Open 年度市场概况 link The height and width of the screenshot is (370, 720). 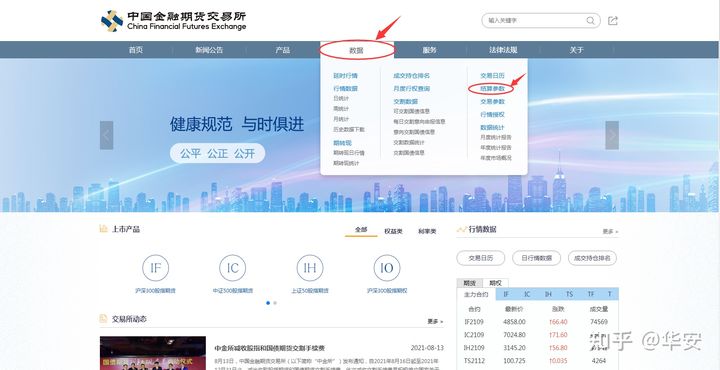point(496,157)
